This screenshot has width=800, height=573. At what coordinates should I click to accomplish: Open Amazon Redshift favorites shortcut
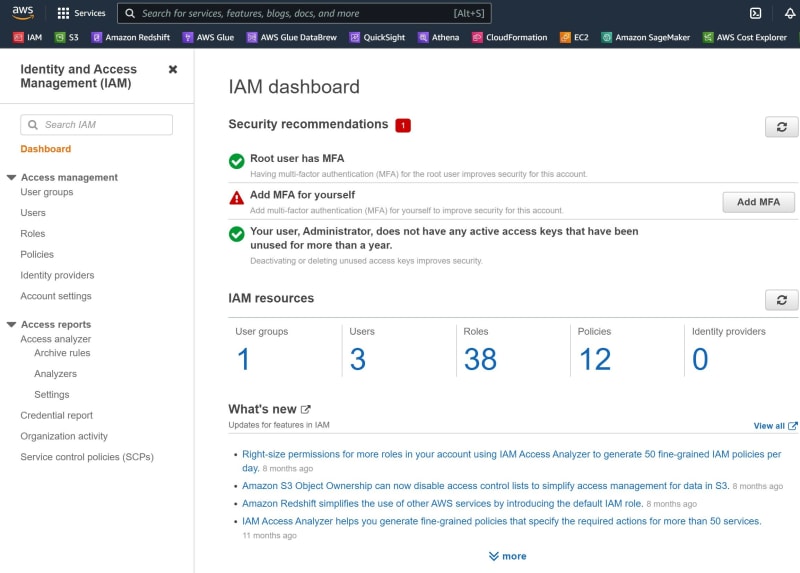pos(131,37)
